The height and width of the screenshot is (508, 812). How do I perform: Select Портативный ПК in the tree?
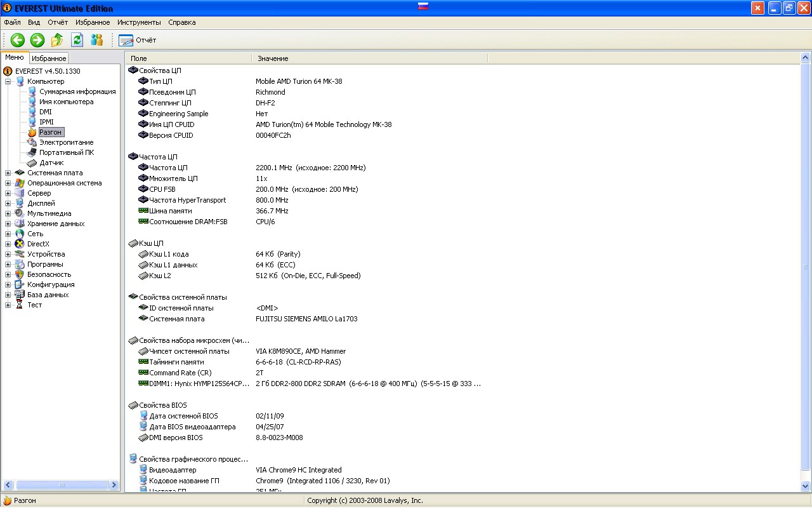[66, 152]
